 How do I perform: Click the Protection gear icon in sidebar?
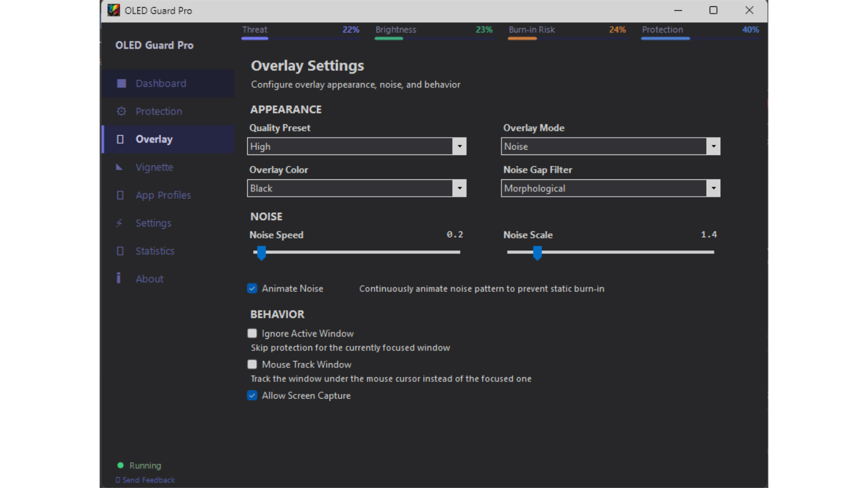point(121,111)
